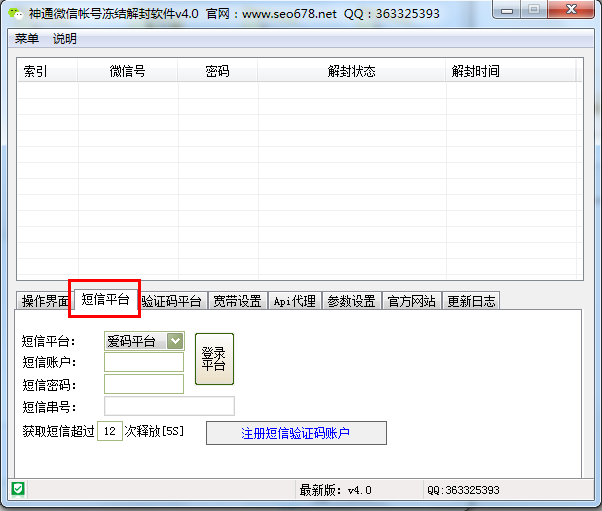The image size is (602, 511).
Task: Go to the Api代理 tab
Action: coord(294,301)
